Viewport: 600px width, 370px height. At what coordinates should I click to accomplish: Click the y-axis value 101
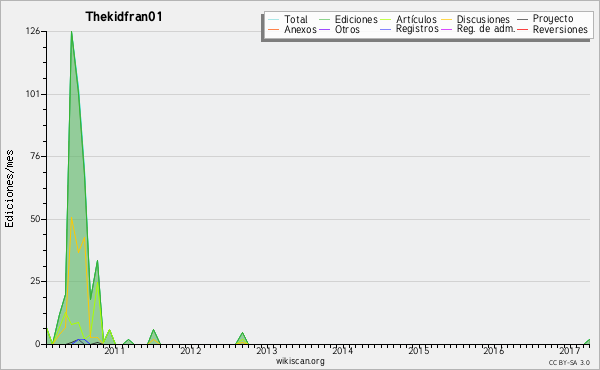coord(33,94)
